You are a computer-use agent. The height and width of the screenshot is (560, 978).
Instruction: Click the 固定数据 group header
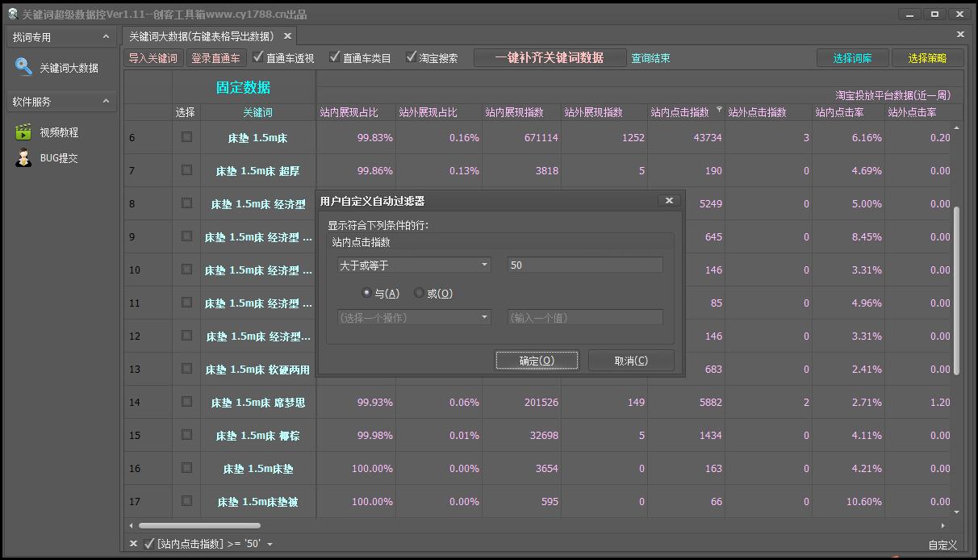(x=243, y=87)
